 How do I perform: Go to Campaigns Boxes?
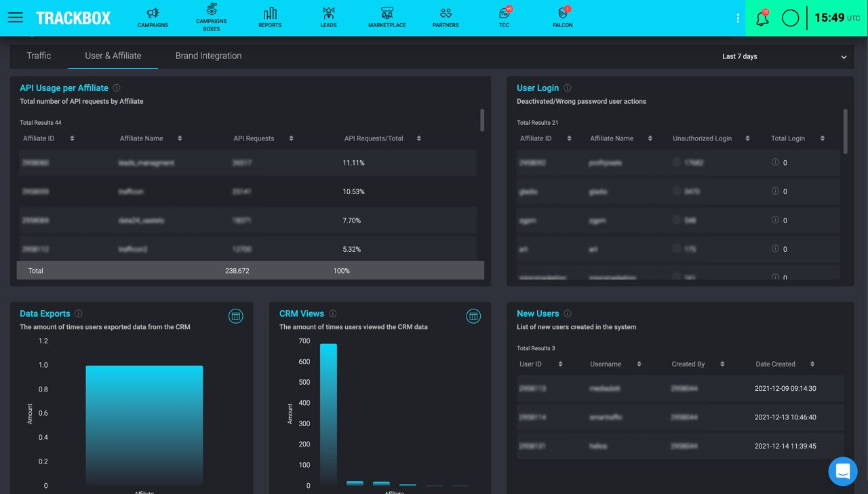212,17
